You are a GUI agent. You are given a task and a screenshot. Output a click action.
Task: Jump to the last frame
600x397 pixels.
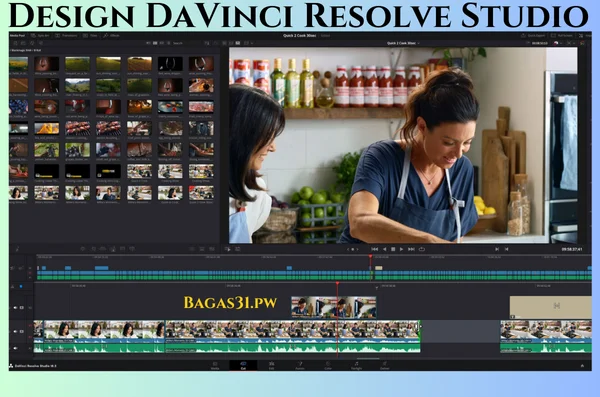(411, 249)
